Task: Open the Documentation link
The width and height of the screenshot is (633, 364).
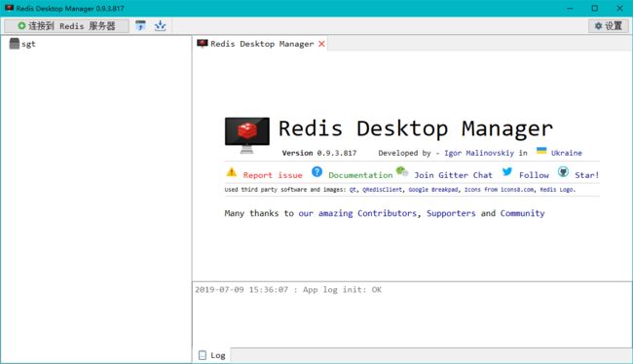Action: click(x=360, y=175)
